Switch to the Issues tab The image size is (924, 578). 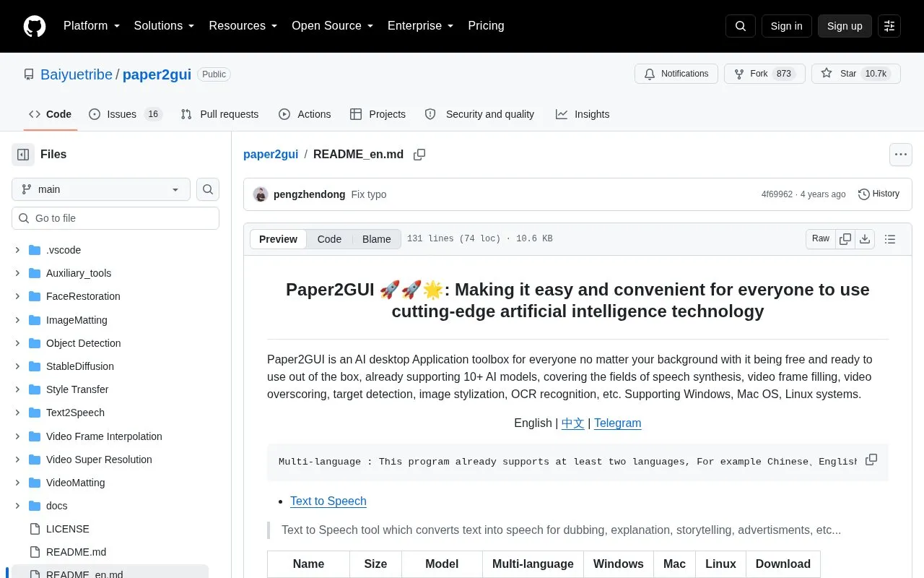pyautogui.click(x=126, y=114)
